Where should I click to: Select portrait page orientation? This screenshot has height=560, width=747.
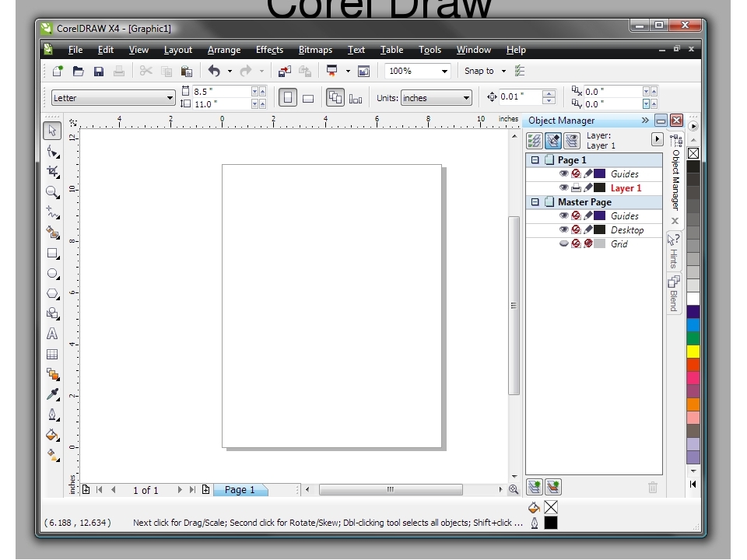click(x=288, y=98)
